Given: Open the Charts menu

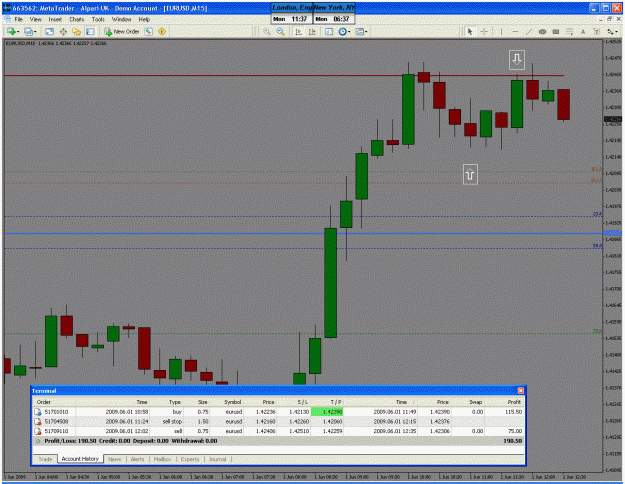Looking at the screenshot, I should pos(77,19).
